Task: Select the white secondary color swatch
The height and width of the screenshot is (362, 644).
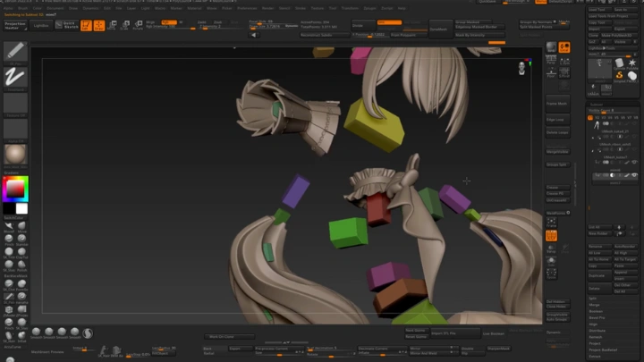Action: [21, 208]
